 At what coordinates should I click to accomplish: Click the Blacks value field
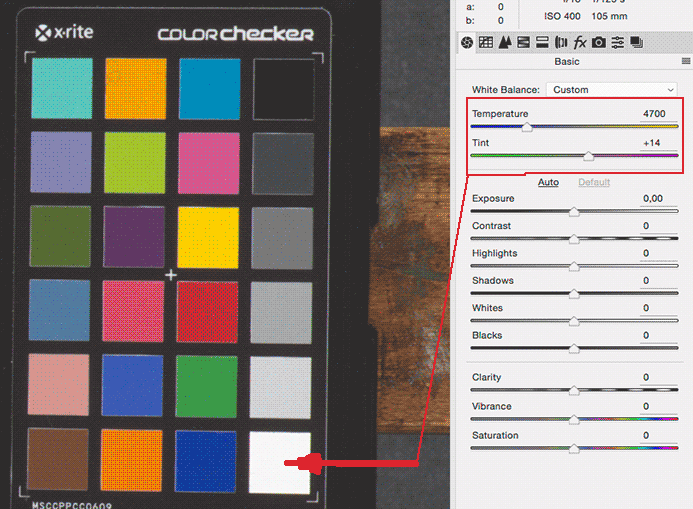(x=658, y=336)
